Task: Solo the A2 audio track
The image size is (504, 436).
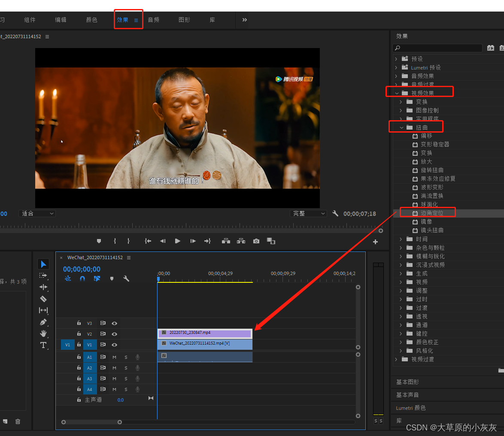Action: (x=126, y=368)
